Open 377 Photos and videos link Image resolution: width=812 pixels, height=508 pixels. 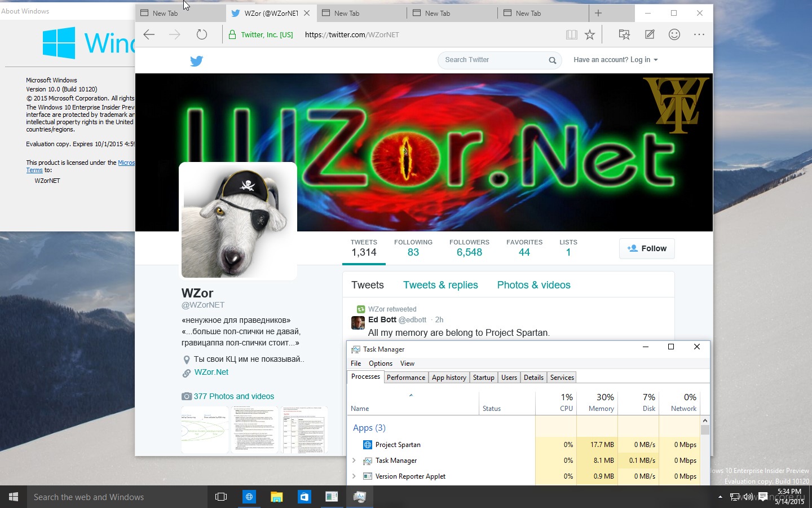point(234,396)
